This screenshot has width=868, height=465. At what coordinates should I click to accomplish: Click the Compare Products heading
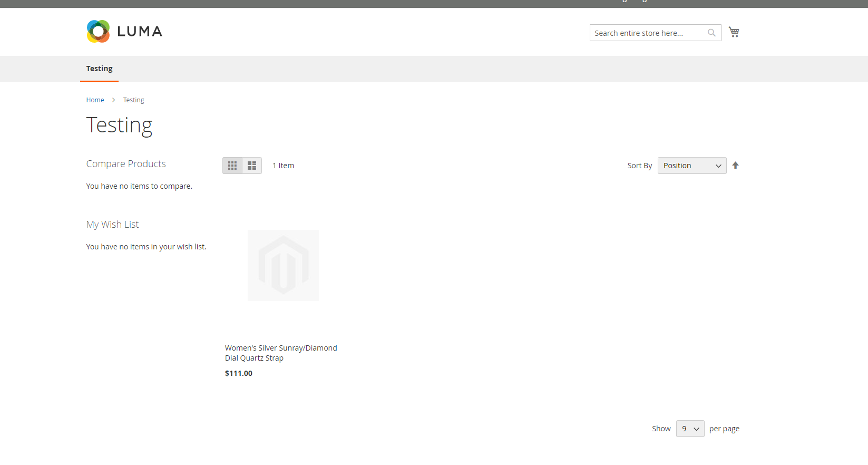point(126,164)
